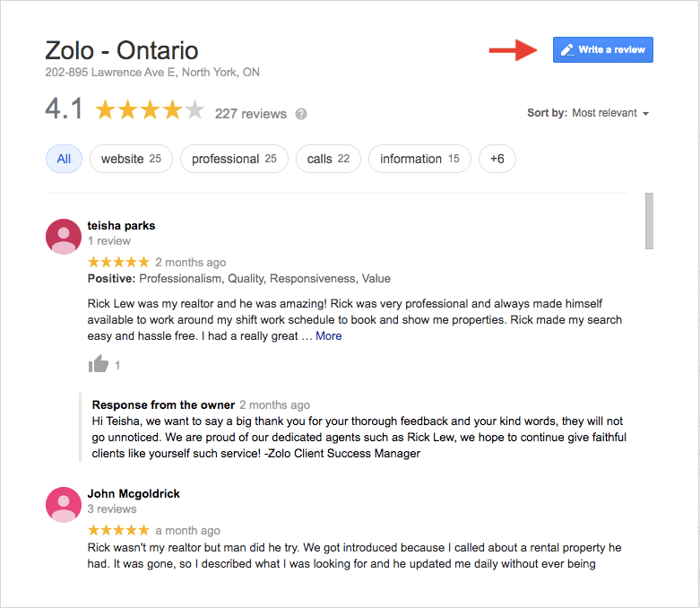
Task: Click teisha parks' five-star rating
Action: pyautogui.click(x=118, y=262)
